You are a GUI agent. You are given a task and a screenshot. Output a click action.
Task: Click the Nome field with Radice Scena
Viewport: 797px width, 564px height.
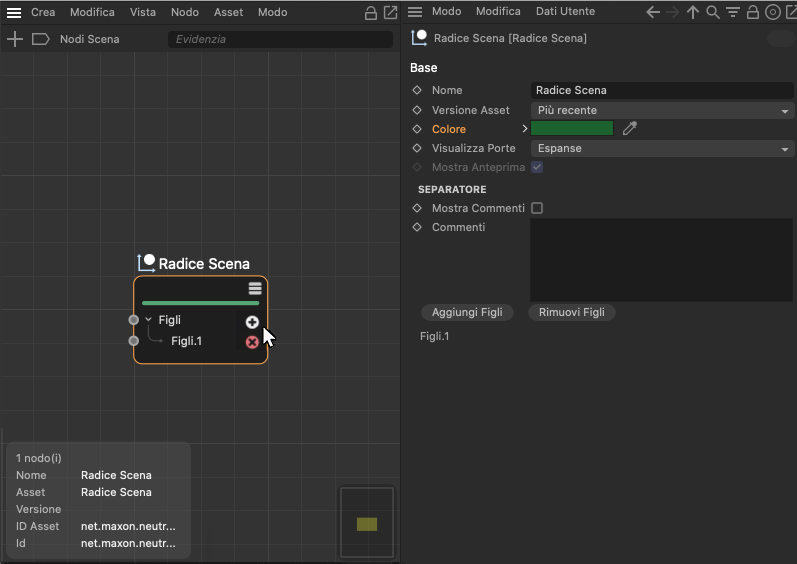click(x=662, y=90)
